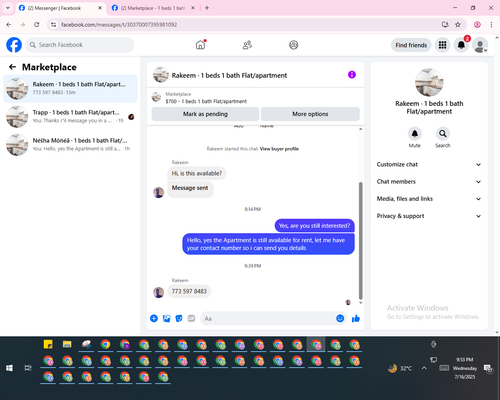The width and height of the screenshot is (500, 400).
Task: Expand the Chat members section
Action: [429, 182]
